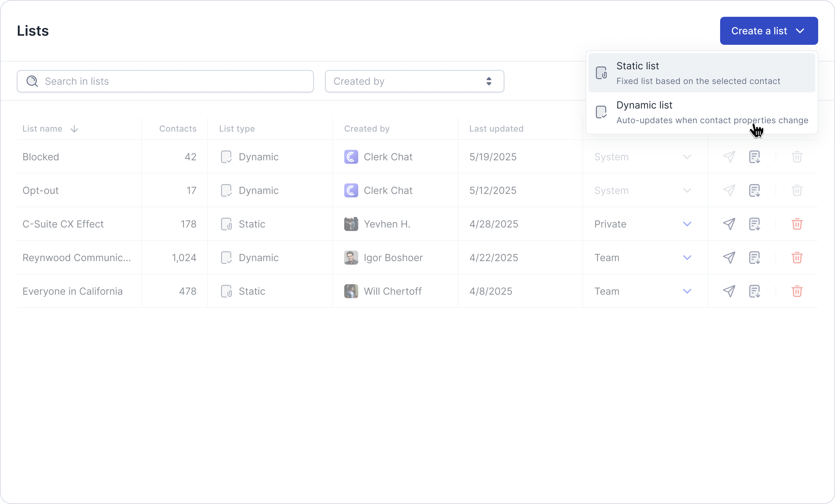The width and height of the screenshot is (835, 504).
Task: Click the List type column header
Action: pyautogui.click(x=237, y=129)
